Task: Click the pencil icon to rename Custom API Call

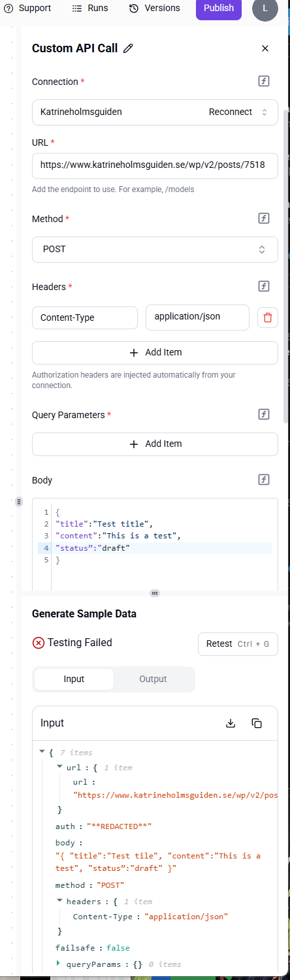Action: [x=128, y=48]
